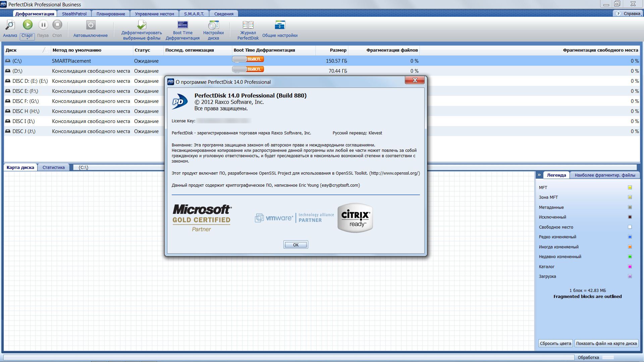644x362 pixels.
Task: Click Citrix ready badge
Action: (x=355, y=218)
